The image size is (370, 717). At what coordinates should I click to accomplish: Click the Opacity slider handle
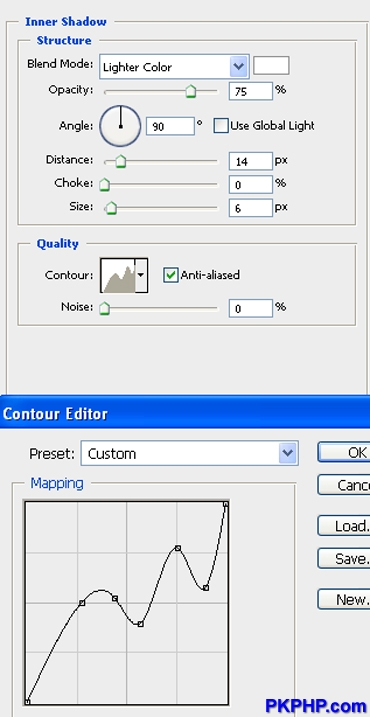(191, 91)
